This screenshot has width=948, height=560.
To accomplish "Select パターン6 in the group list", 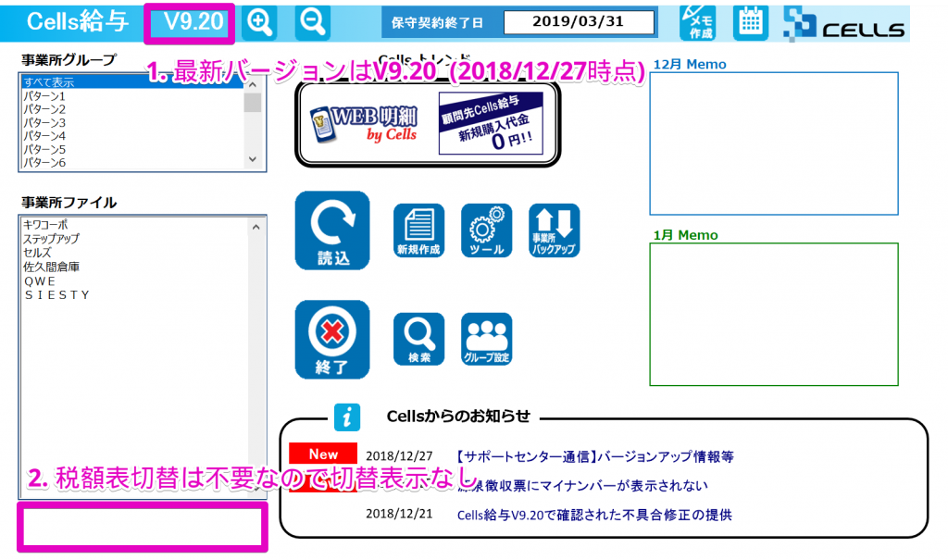I will pyautogui.click(x=133, y=162).
